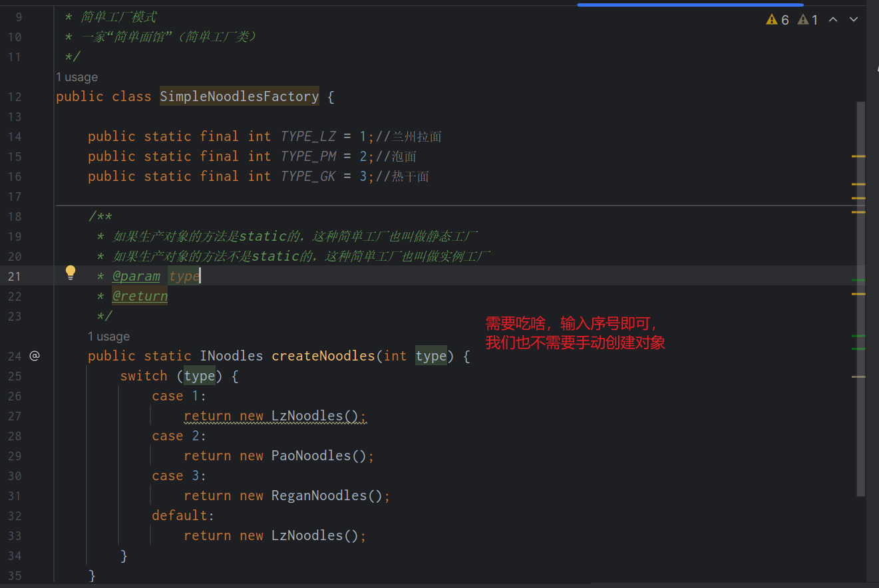
Task: Click the TYPE_LZ constant declaration
Action: [x=307, y=136]
